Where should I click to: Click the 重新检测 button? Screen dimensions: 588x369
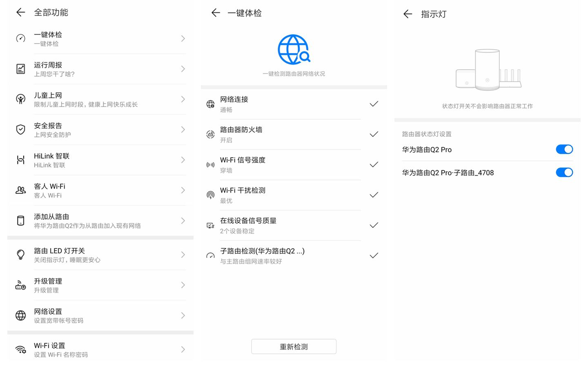(294, 347)
